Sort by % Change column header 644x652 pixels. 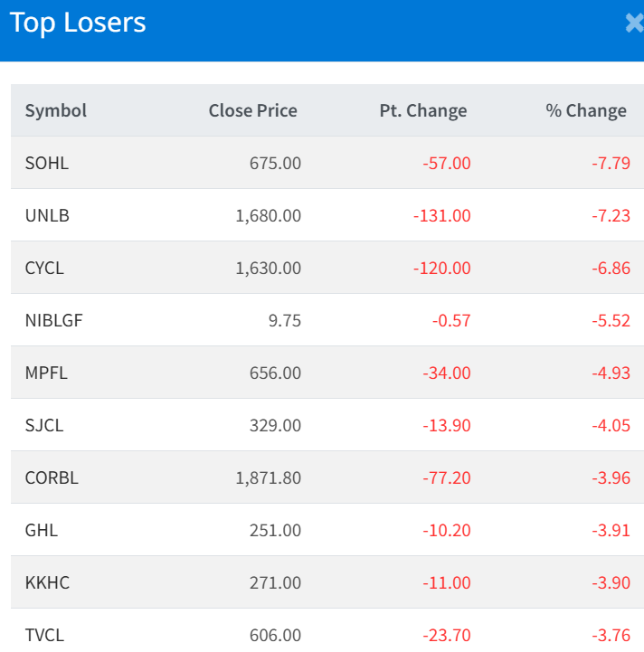(x=586, y=110)
